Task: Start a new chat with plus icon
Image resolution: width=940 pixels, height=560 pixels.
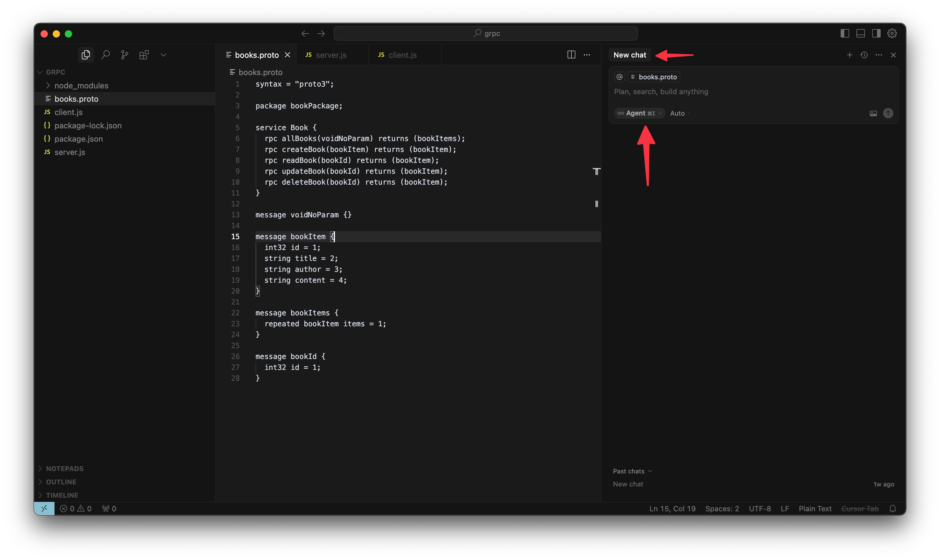Action: pyautogui.click(x=849, y=55)
